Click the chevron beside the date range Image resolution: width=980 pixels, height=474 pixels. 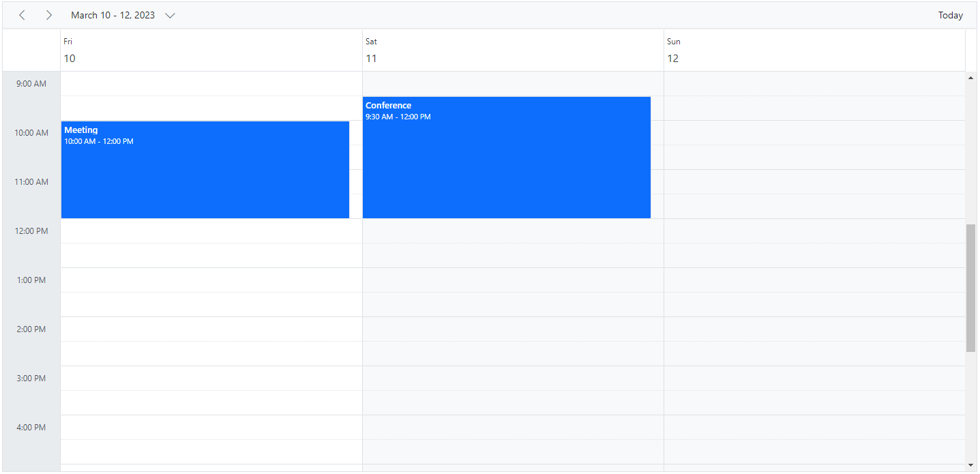coord(170,15)
